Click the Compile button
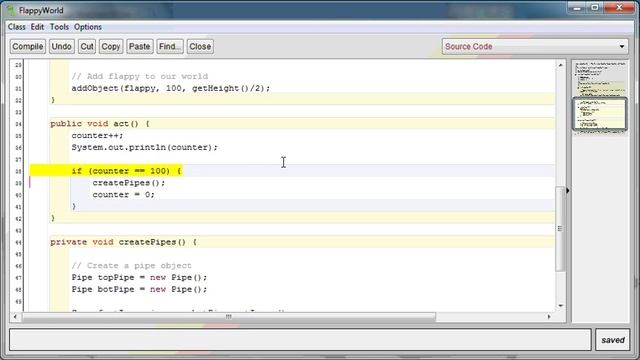The height and width of the screenshot is (360, 640). [x=27, y=47]
